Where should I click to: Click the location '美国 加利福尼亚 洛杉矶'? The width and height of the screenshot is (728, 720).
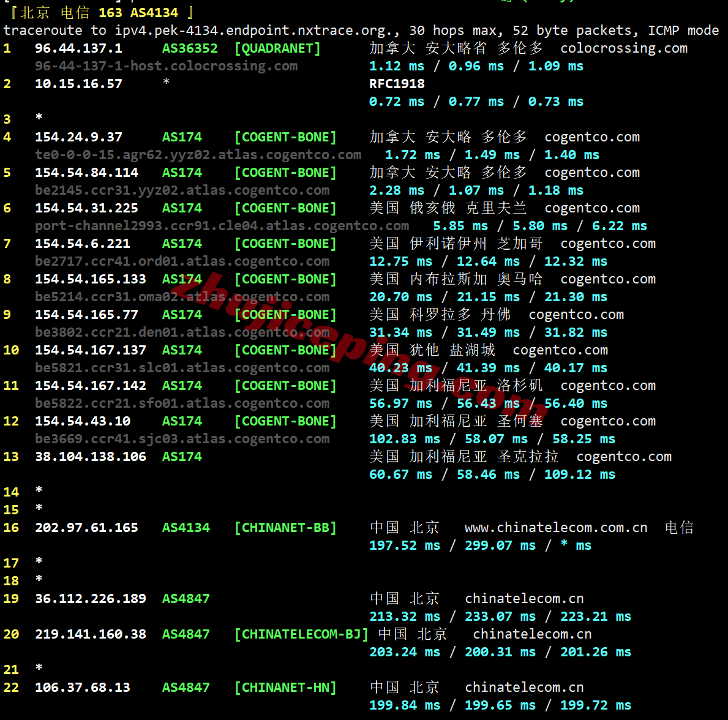tap(456, 386)
